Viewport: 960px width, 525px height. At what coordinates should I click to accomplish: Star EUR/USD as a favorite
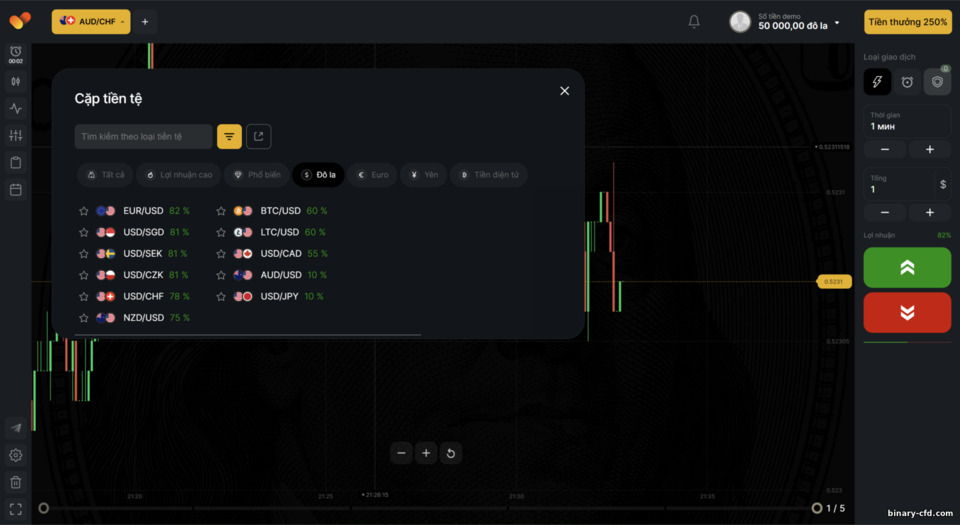click(84, 211)
